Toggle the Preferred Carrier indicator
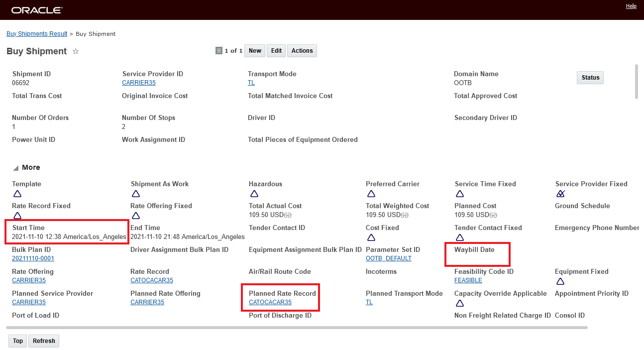The width and height of the screenshot is (644, 350). [x=371, y=194]
